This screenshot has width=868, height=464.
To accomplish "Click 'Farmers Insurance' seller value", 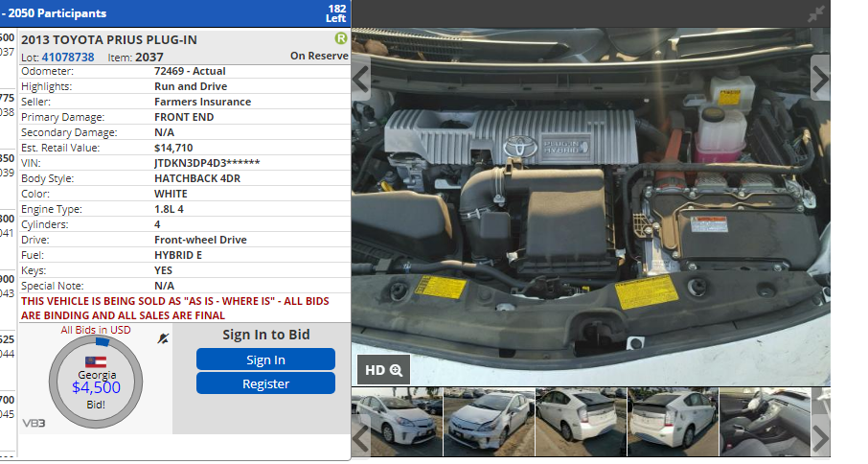I will coord(202,102).
